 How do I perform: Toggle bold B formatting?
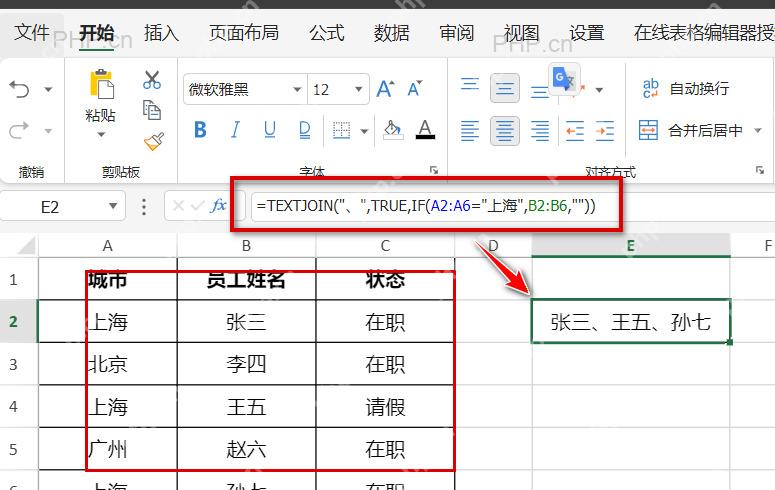click(200, 130)
